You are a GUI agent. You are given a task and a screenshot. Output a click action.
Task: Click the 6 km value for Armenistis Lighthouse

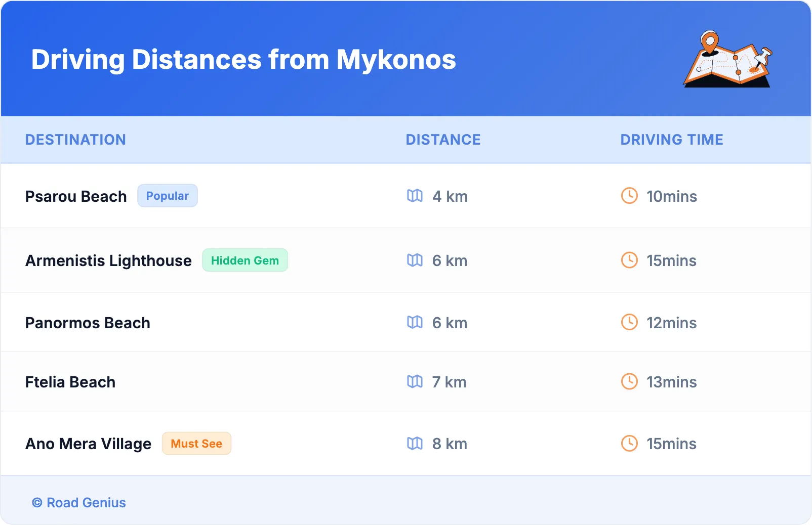coord(450,260)
